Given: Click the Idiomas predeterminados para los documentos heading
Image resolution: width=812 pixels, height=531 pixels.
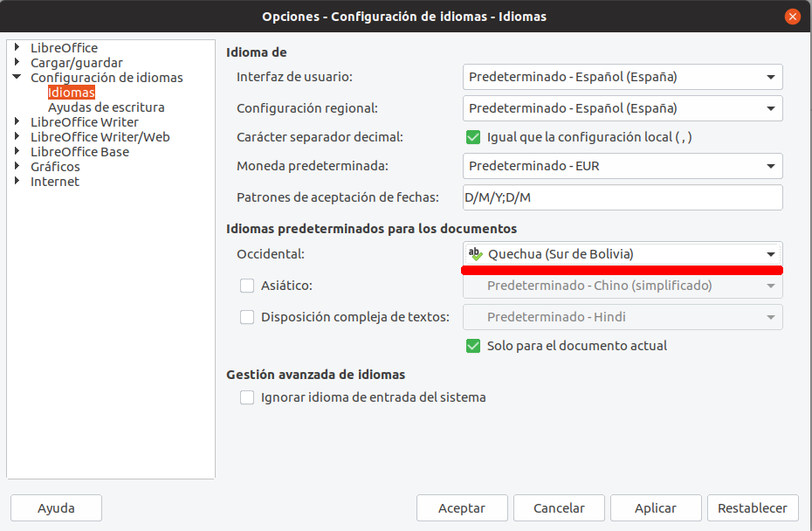Looking at the screenshot, I should point(372,229).
